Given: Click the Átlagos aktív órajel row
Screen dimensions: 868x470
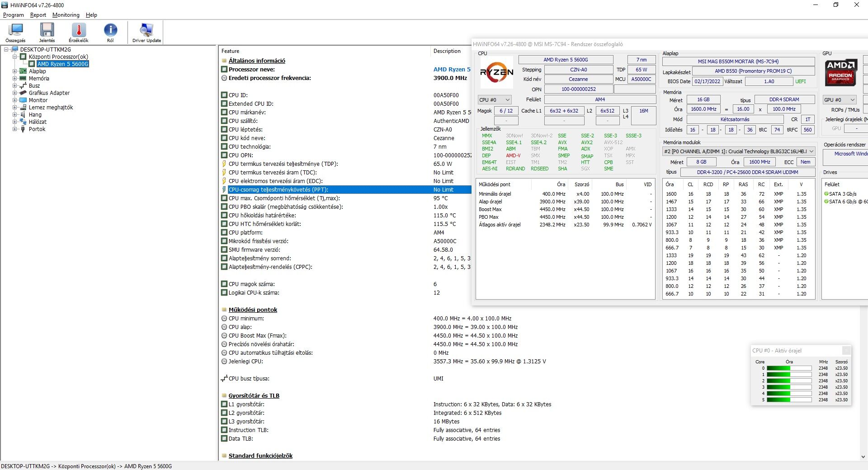Looking at the screenshot, I should (565, 225).
